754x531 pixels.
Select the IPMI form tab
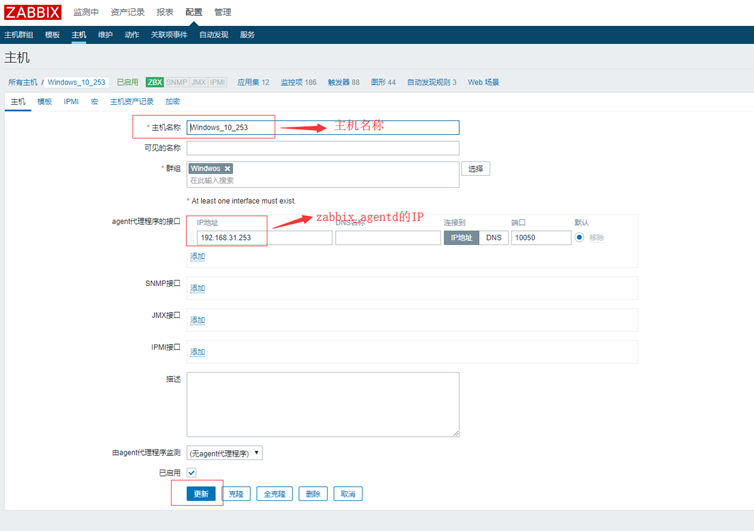71,101
